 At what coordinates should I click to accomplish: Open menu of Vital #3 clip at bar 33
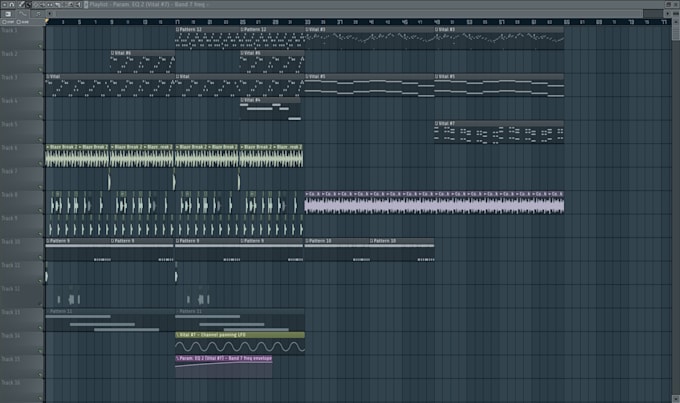307,29
